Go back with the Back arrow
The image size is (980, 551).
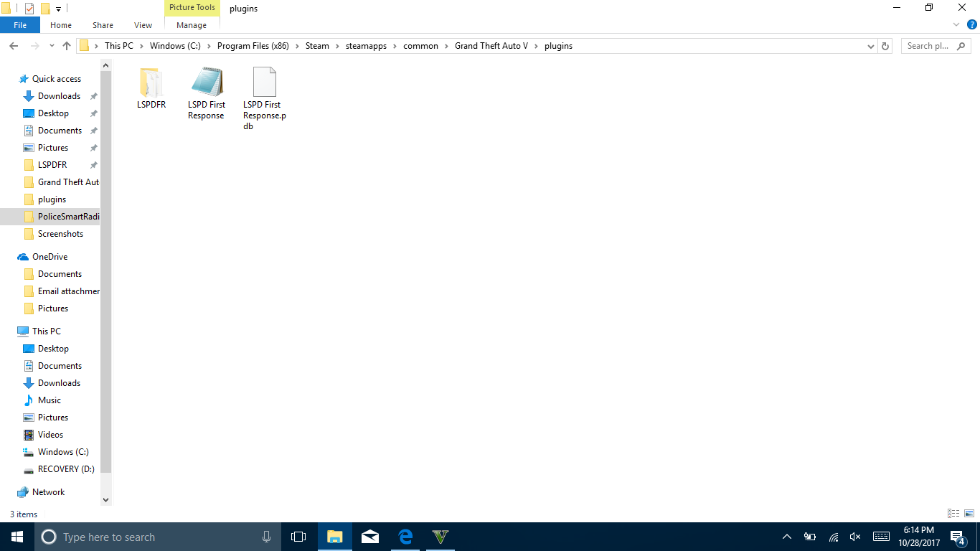tap(14, 46)
